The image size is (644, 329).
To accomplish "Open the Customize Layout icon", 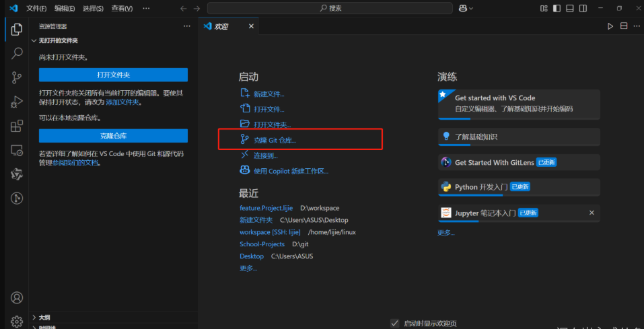I will [x=544, y=8].
